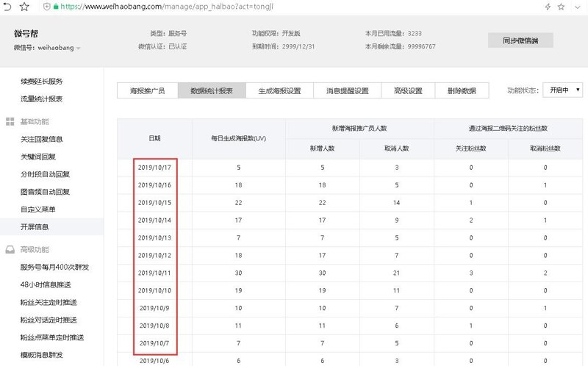The image size is (588, 366).
Task: Go to the 高级设置 tab
Action: (x=408, y=90)
